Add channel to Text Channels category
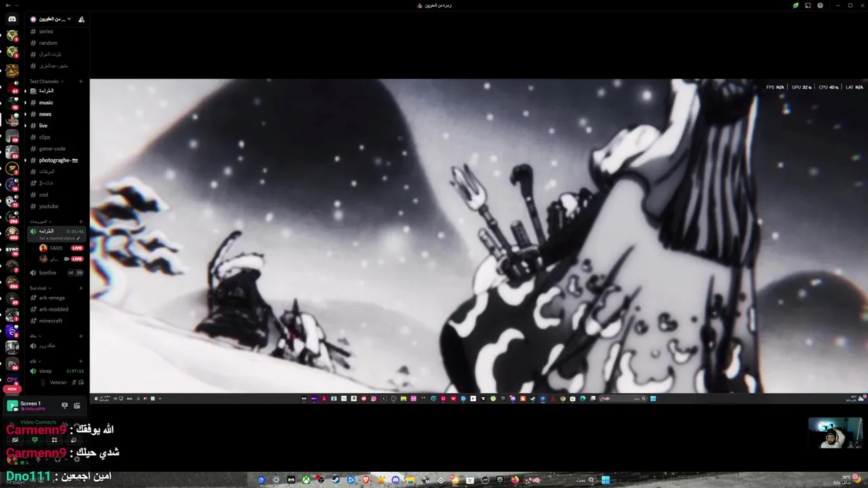The image size is (868, 488). pyautogui.click(x=81, y=81)
